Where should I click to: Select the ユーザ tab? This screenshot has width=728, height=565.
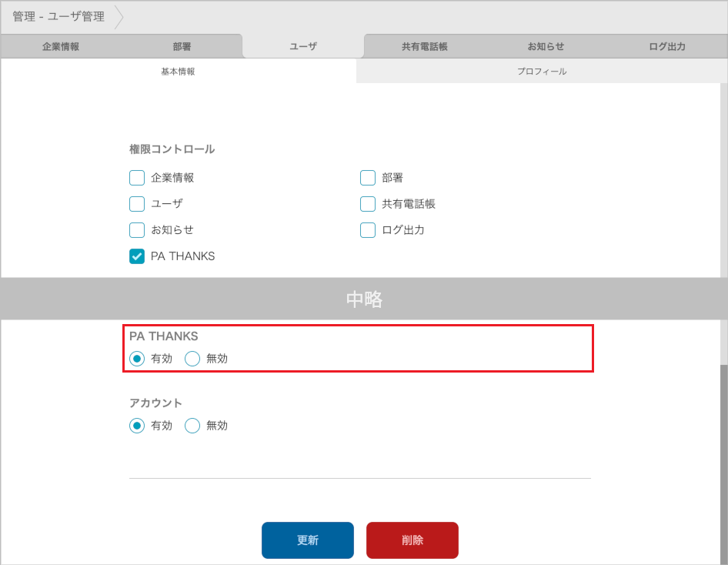click(302, 46)
